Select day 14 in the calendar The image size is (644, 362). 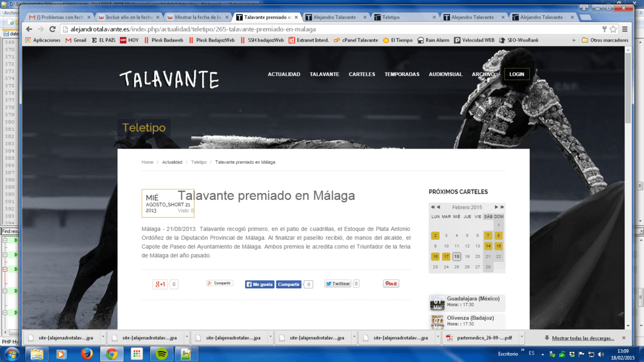point(488,246)
